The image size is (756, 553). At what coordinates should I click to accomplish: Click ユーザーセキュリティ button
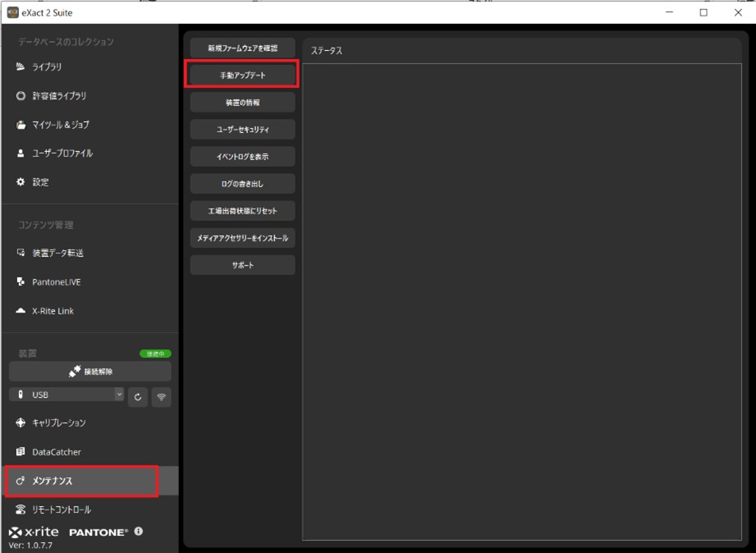pyautogui.click(x=242, y=129)
